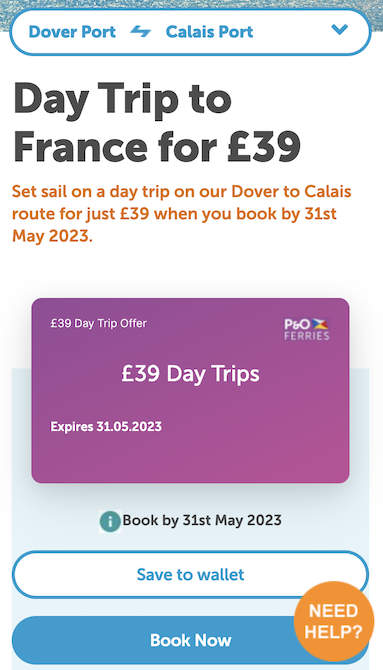Click the 'Expires 31.05.2023' text on the card
Viewport: 383px width, 670px height.
click(x=106, y=426)
